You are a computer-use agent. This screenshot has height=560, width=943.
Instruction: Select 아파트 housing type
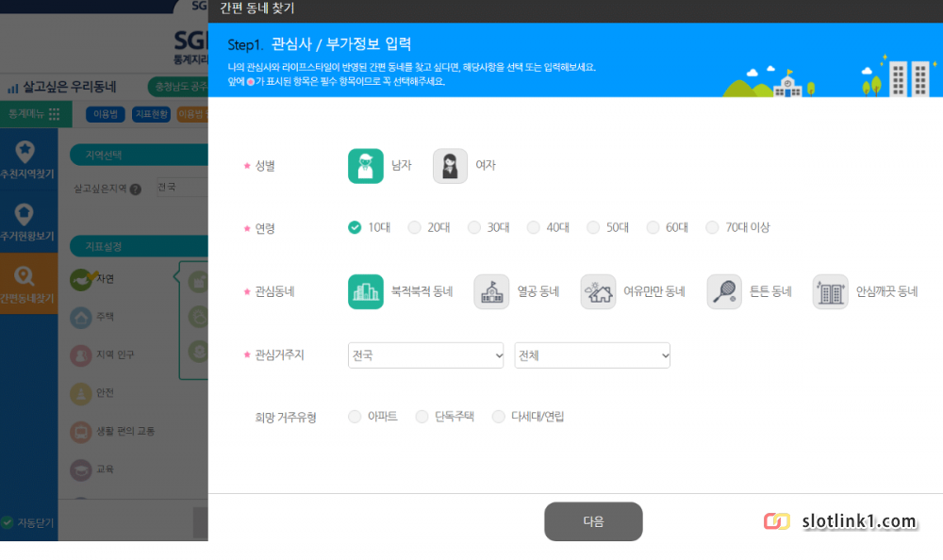355,417
